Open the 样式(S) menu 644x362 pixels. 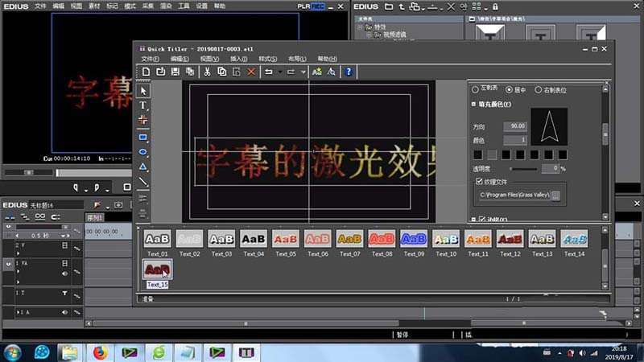pyautogui.click(x=268, y=59)
